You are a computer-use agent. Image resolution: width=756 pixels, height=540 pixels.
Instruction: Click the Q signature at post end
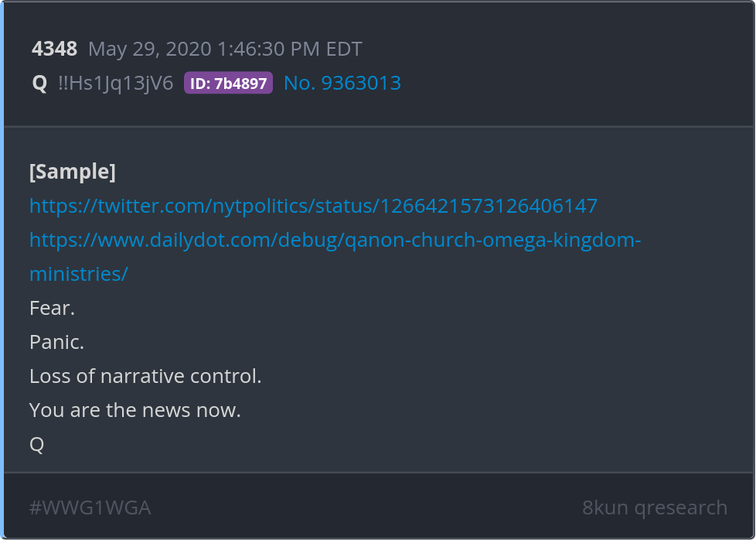[x=36, y=444]
